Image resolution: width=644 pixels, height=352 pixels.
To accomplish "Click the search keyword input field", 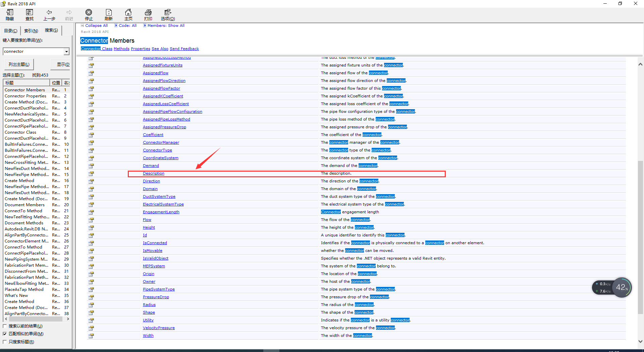I will [34, 51].
